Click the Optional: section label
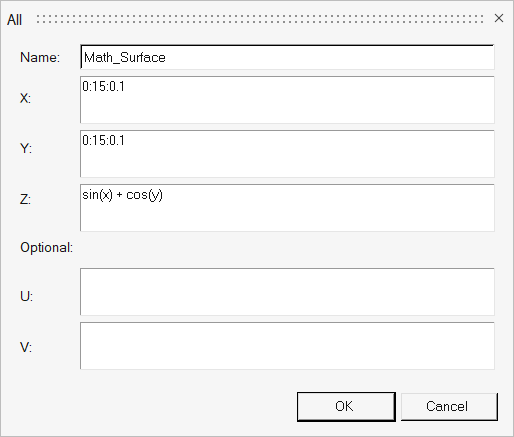This screenshot has height=437, width=514. [x=46, y=248]
